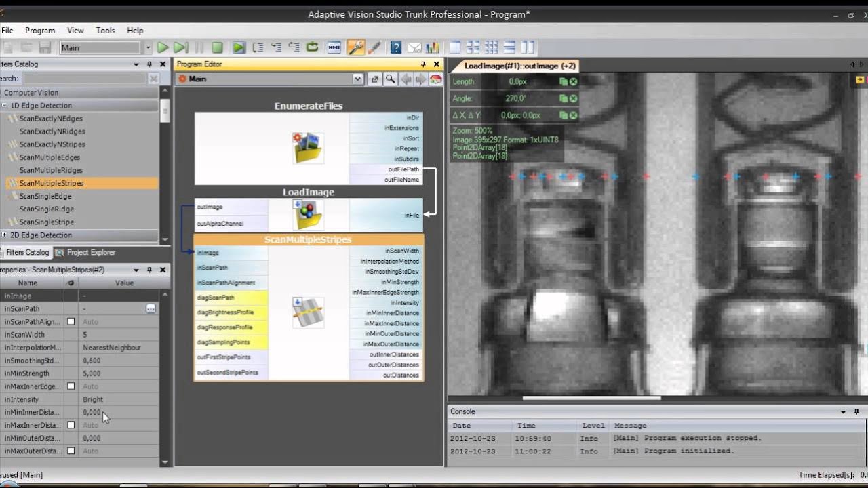Open the Main program dropdown in the toolbar
The image size is (868, 488).
(148, 47)
